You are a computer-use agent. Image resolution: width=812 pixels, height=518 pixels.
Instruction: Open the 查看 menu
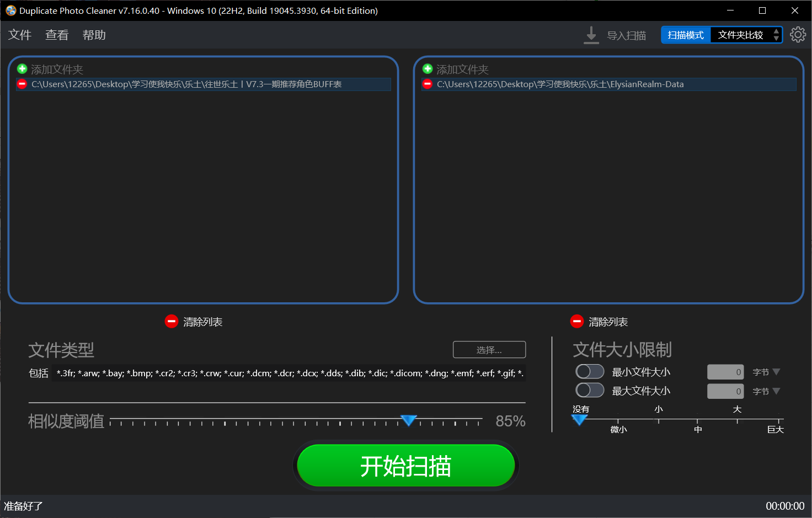[57, 35]
